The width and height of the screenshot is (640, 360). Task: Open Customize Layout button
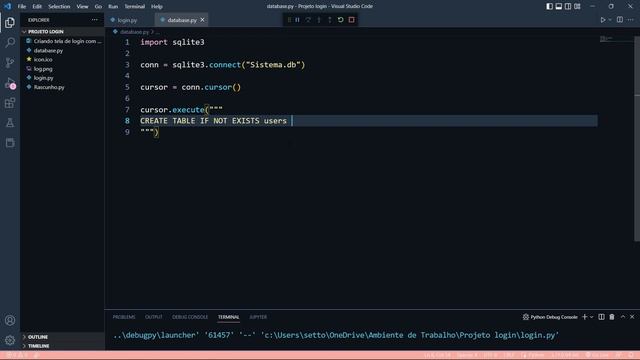577,6
